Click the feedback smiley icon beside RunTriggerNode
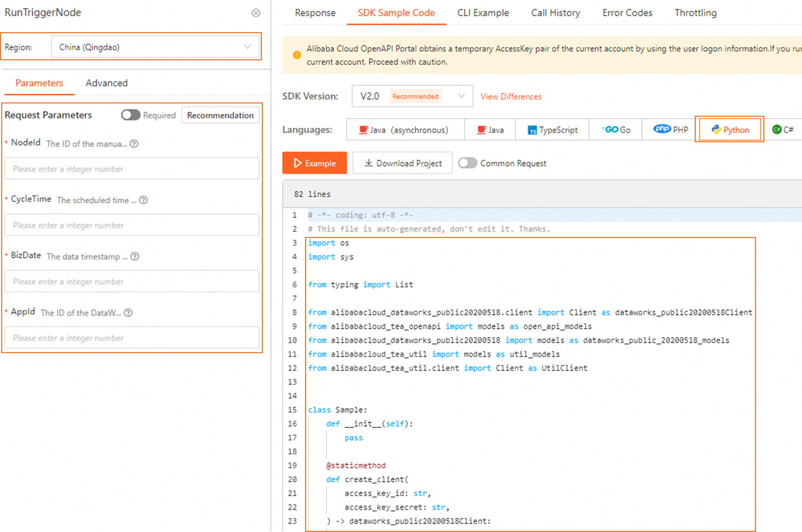This screenshot has height=532, width=802. coord(256,13)
